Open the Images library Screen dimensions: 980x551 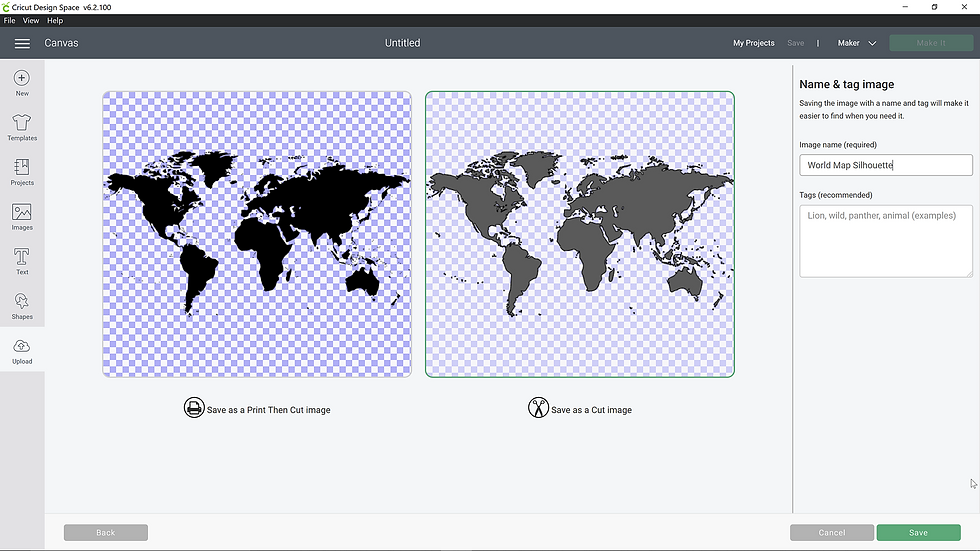22,217
